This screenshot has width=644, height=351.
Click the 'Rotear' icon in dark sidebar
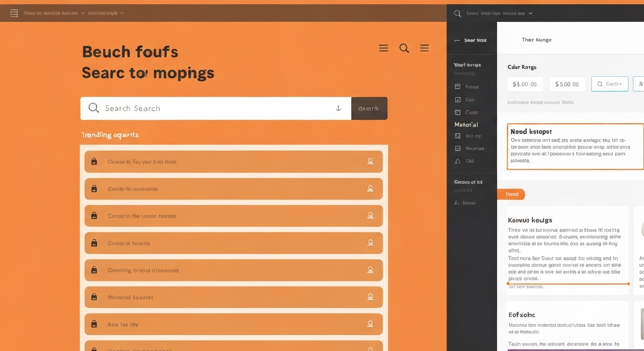[x=457, y=86]
